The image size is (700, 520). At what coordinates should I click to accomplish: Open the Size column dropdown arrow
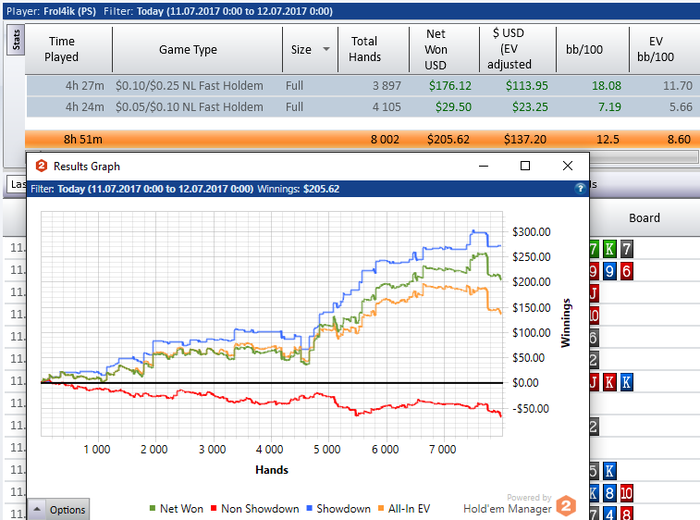[326, 49]
